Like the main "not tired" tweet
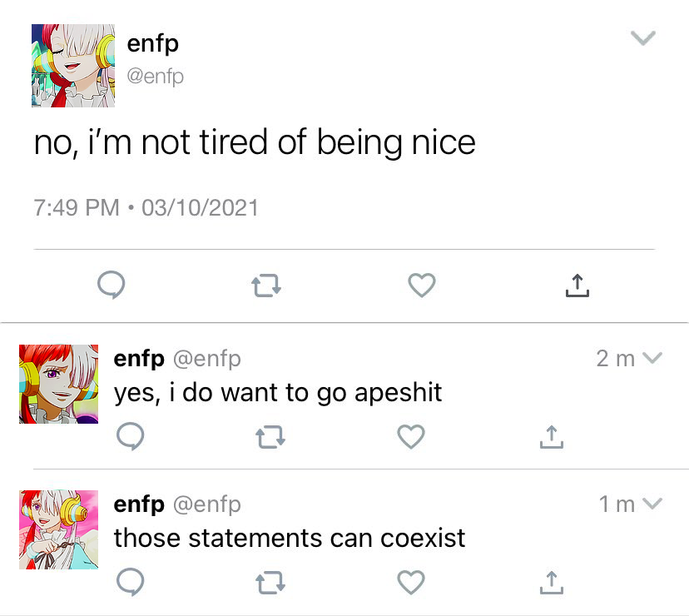The image size is (689, 616). click(x=422, y=286)
